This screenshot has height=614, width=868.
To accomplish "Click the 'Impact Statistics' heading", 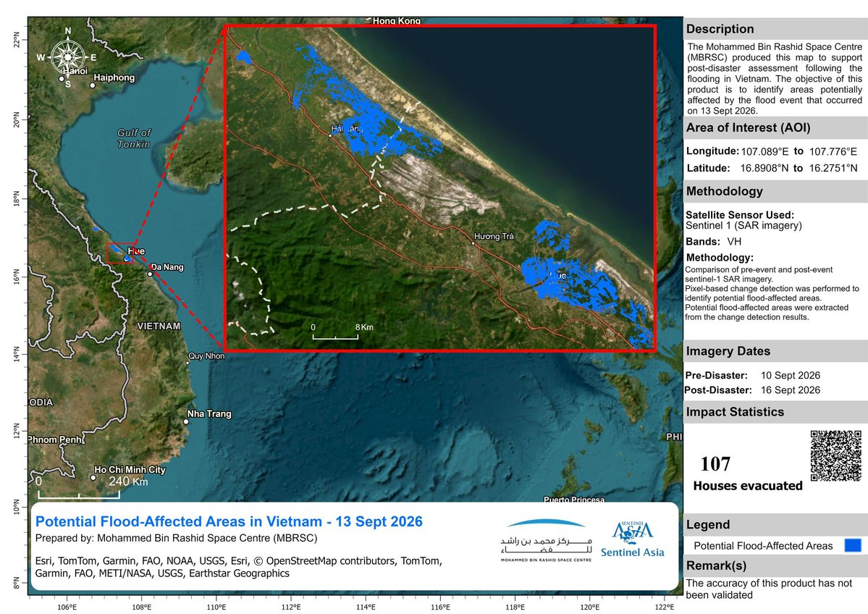I will tap(735, 412).
